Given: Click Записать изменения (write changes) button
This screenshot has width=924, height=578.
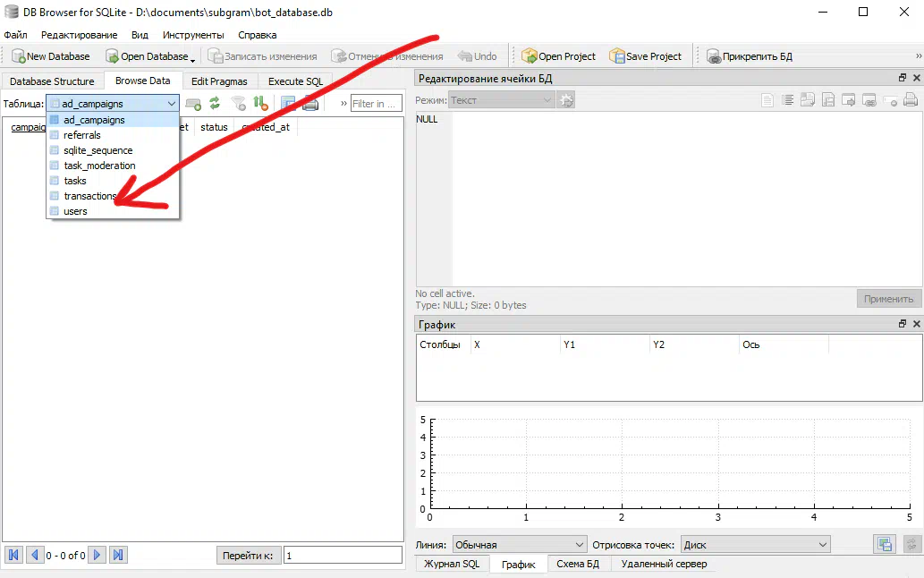Looking at the screenshot, I should (x=262, y=56).
